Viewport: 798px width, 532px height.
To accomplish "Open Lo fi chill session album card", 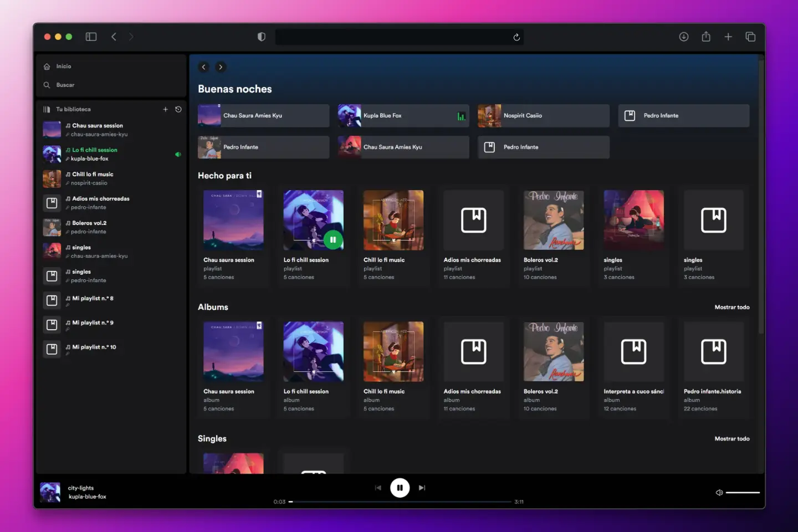I will [x=314, y=367].
